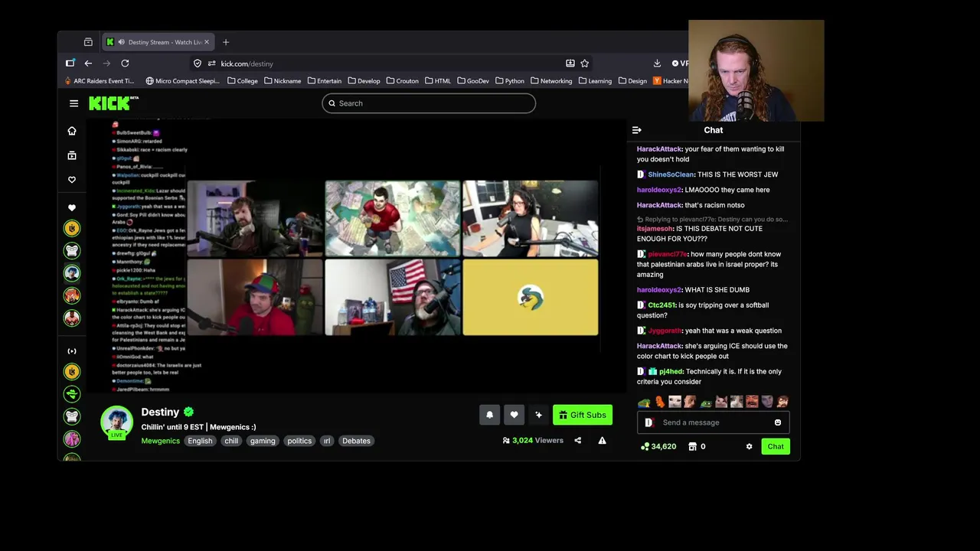Open the site shield info icon
This screenshot has width=980, height=551.
coord(198,64)
